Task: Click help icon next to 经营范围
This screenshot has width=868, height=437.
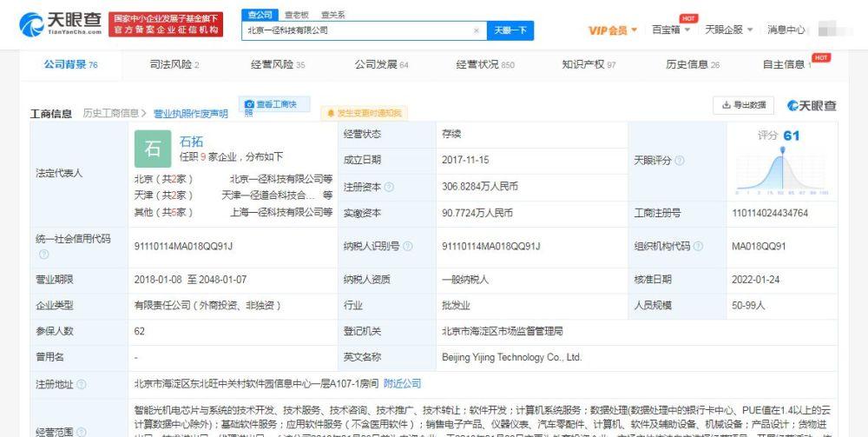Action: [82, 432]
